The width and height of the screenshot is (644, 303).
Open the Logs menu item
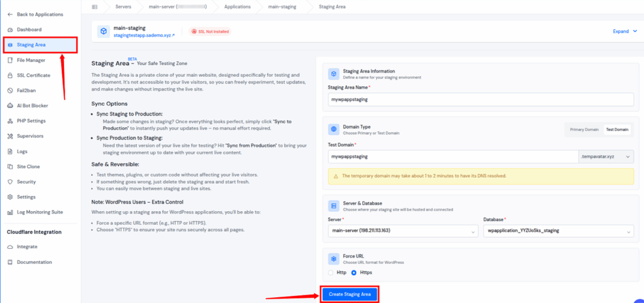(x=23, y=151)
